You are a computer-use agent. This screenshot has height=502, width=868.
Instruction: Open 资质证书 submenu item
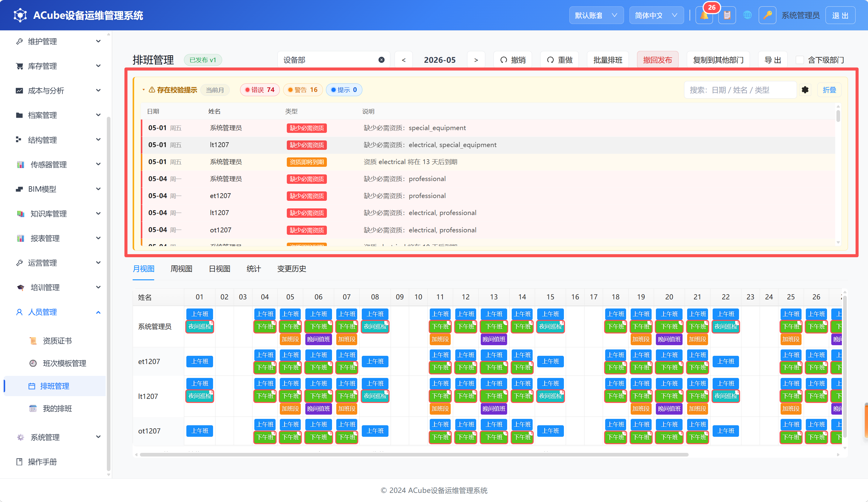point(57,341)
